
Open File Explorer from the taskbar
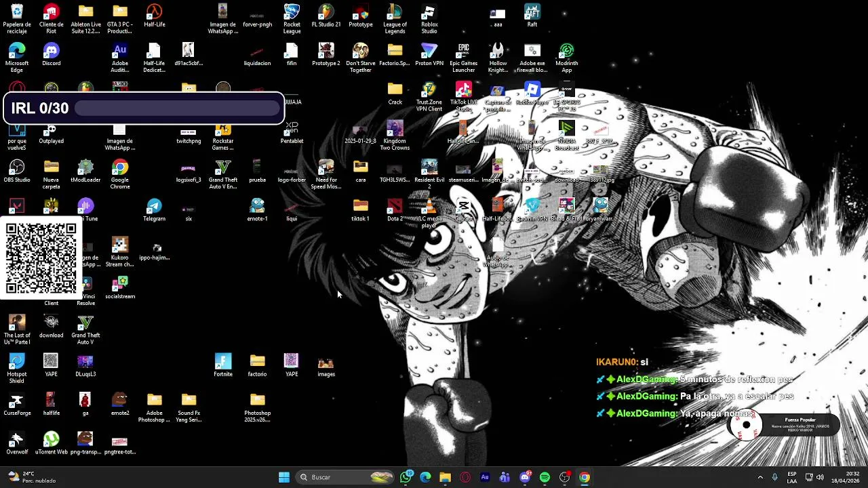(445, 477)
